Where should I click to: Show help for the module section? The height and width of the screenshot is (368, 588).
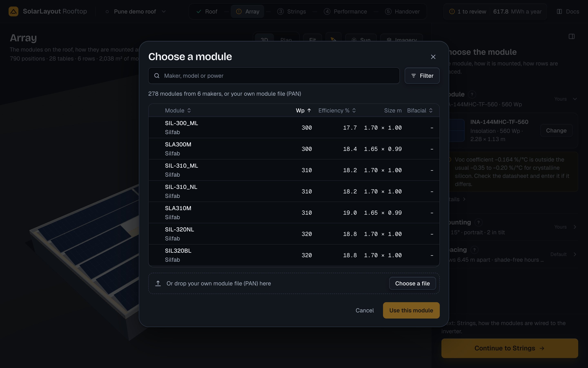(x=472, y=94)
